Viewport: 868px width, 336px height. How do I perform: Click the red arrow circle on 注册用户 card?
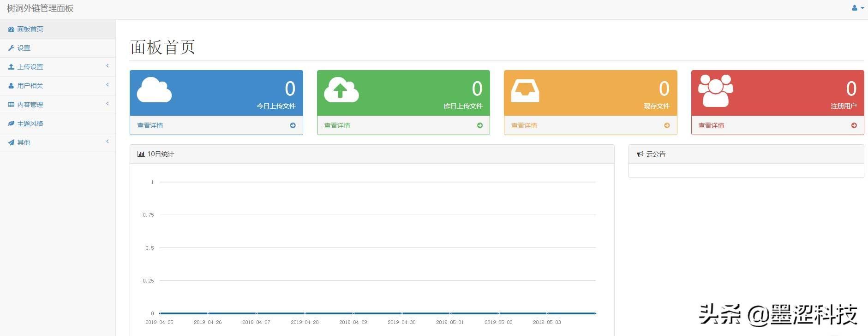[x=854, y=125]
